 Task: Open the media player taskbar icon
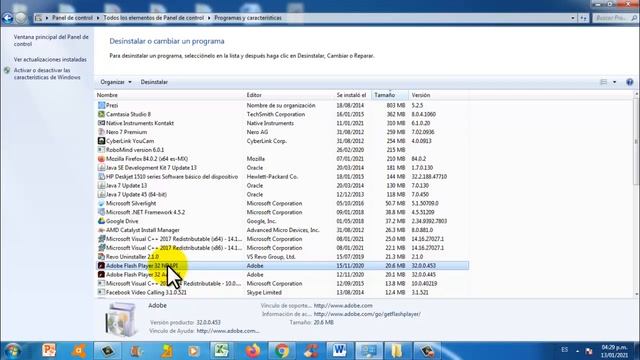tap(193, 351)
